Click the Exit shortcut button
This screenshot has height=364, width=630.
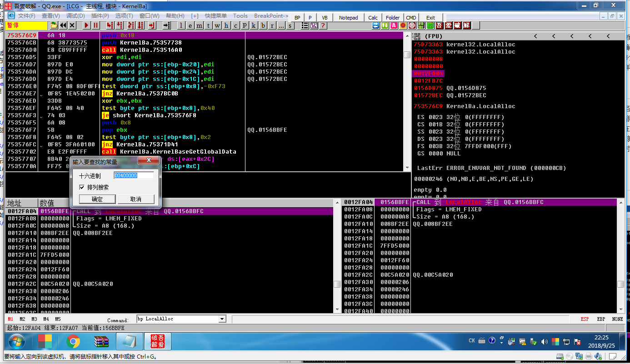click(430, 18)
